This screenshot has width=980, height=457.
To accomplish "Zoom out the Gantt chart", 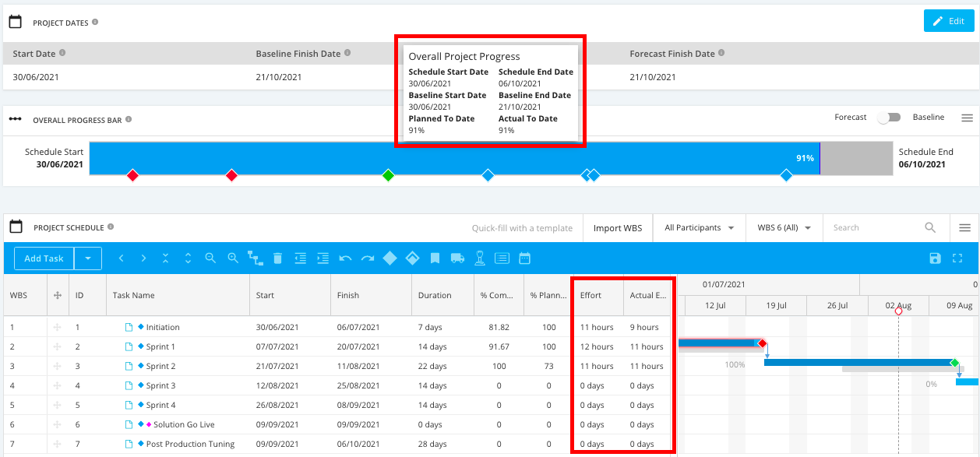I will [x=210, y=258].
